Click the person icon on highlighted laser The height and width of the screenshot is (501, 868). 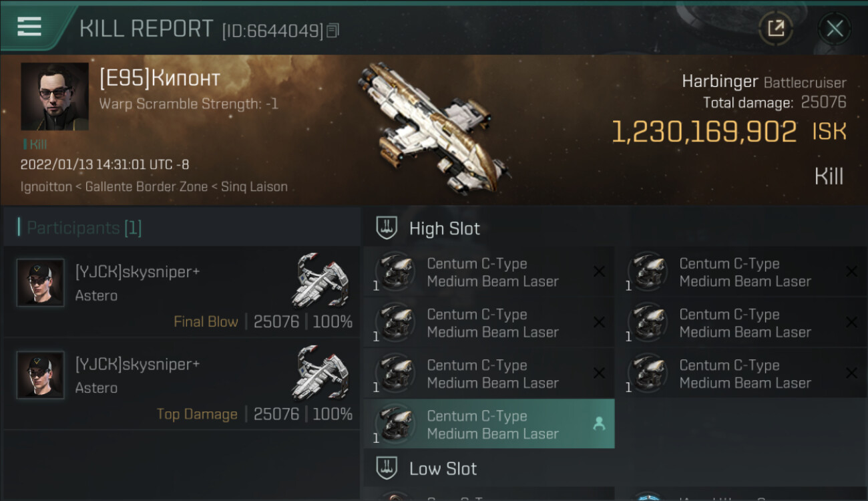[x=599, y=424]
